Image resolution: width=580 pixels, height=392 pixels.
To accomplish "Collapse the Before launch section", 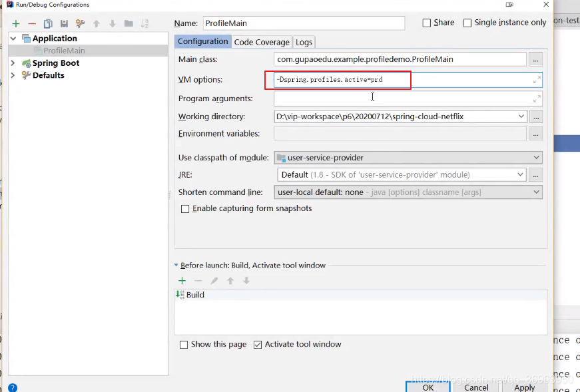I will coord(176,265).
